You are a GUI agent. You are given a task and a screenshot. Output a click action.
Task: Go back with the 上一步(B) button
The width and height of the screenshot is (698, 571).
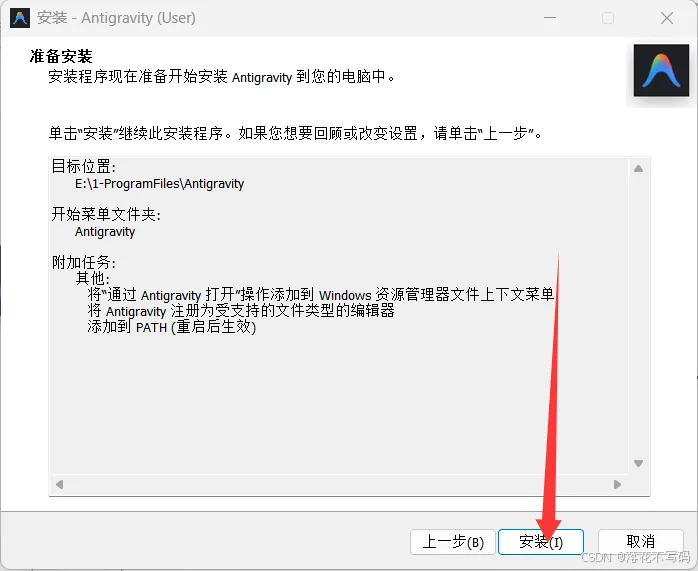click(x=453, y=542)
